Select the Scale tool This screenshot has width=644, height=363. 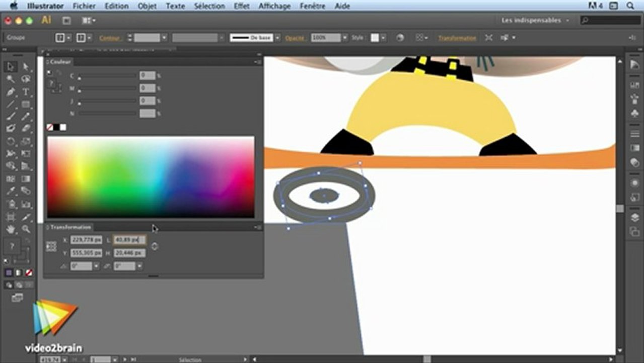point(26,141)
